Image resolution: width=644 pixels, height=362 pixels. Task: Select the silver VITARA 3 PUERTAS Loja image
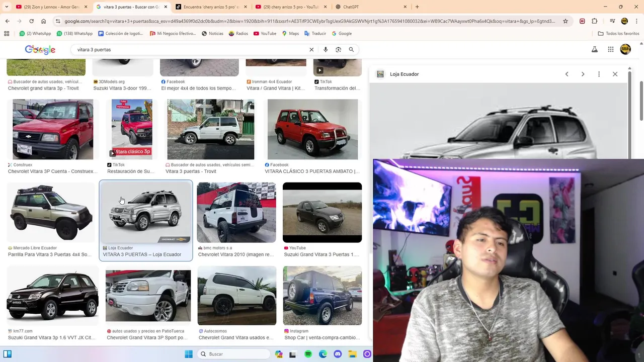146,213
